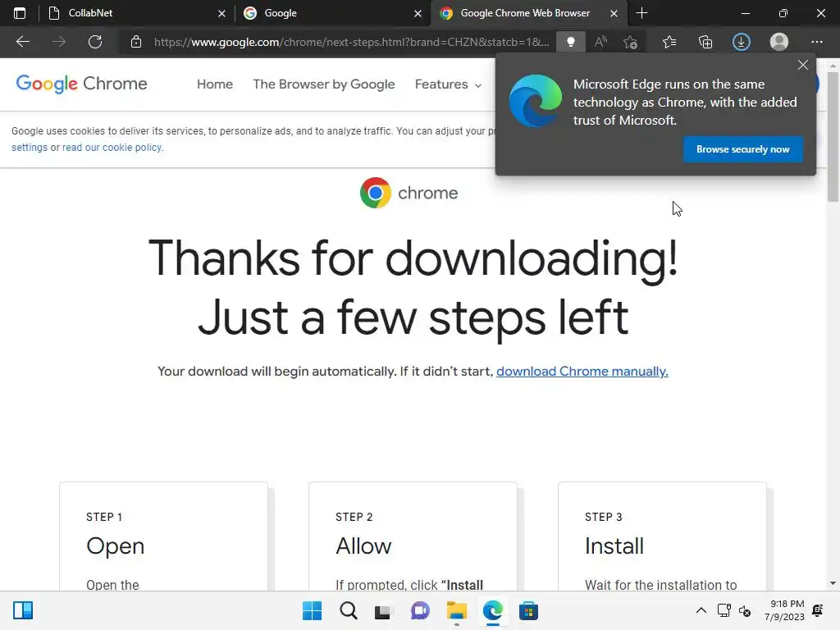Open the vertical tabs menu icon
The height and width of the screenshot is (630, 840).
(20, 13)
